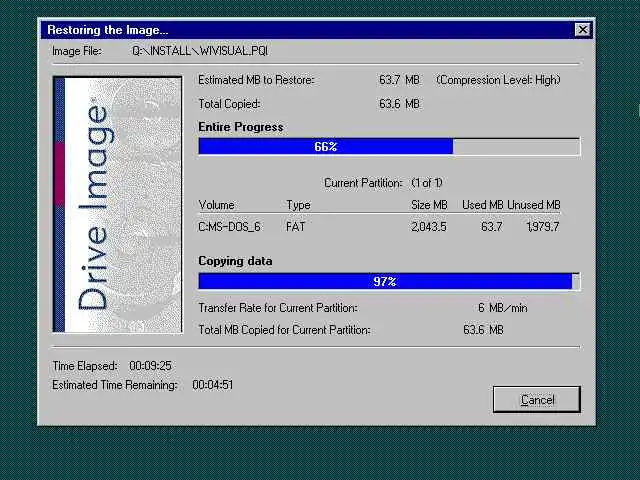This screenshot has width=640, height=480.
Task: Click the Entire Progress bar at 66%
Action: (389, 147)
